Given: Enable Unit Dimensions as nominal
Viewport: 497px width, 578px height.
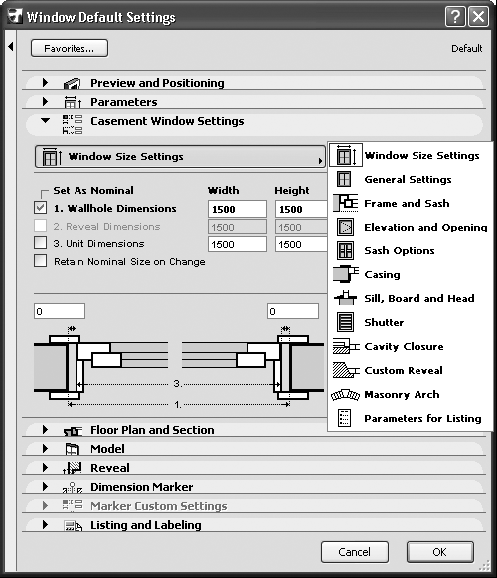Looking at the screenshot, I should (x=41, y=243).
